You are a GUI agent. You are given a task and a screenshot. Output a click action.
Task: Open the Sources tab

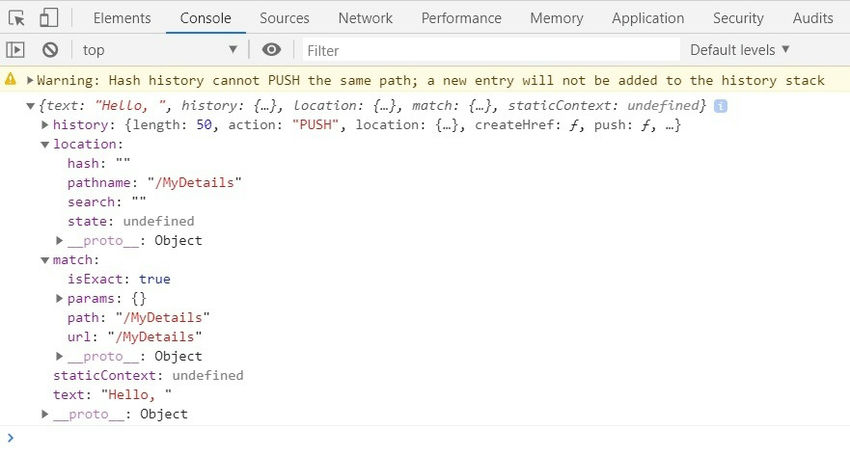click(x=284, y=18)
